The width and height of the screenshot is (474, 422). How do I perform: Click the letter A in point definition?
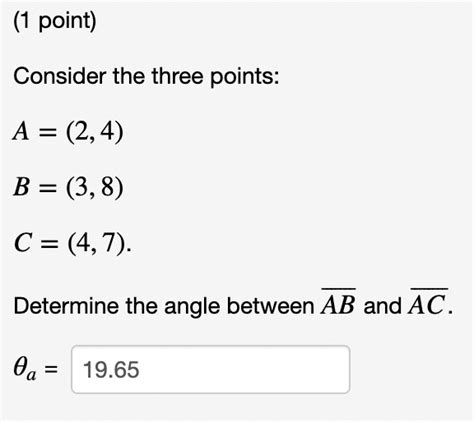21,131
